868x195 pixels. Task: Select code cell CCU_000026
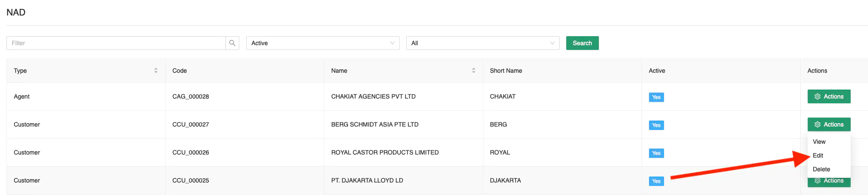(x=191, y=152)
